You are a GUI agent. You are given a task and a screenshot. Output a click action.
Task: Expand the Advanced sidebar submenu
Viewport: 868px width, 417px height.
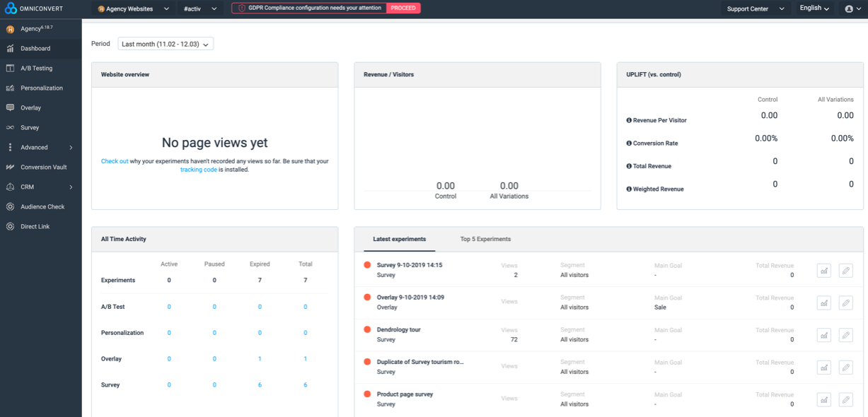(x=40, y=148)
